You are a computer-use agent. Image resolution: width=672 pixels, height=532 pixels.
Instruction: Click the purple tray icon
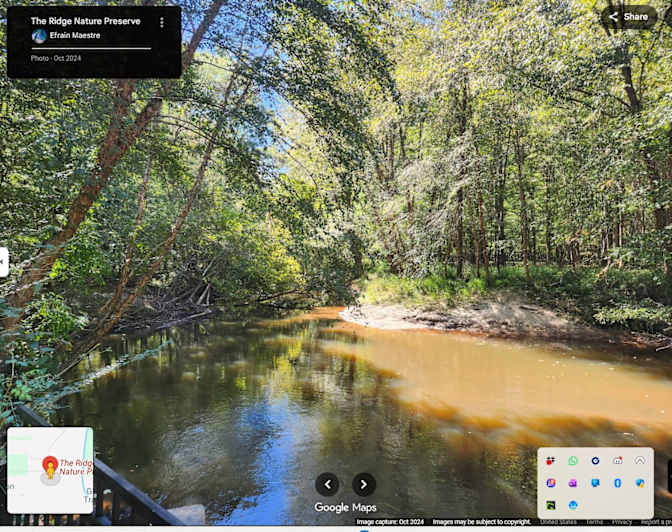point(573,483)
